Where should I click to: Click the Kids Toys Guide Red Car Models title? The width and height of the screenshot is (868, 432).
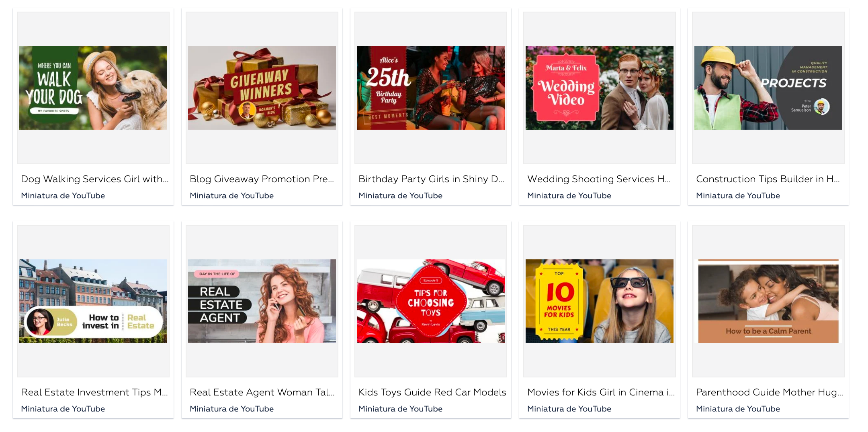click(432, 392)
